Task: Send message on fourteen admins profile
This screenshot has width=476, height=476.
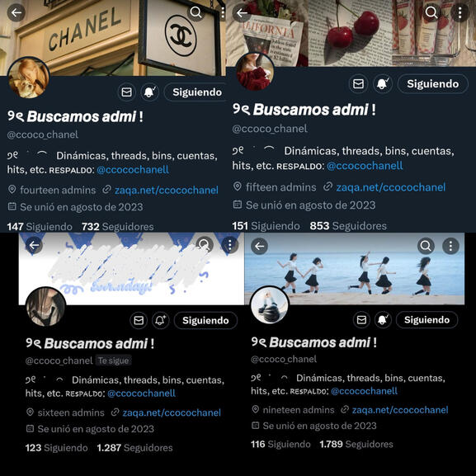Action: 126,92
